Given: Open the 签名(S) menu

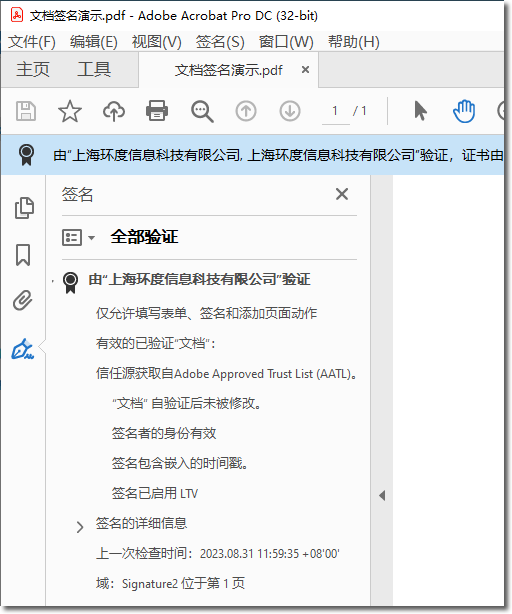Looking at the screenshot, I should [x=220, y=42].
